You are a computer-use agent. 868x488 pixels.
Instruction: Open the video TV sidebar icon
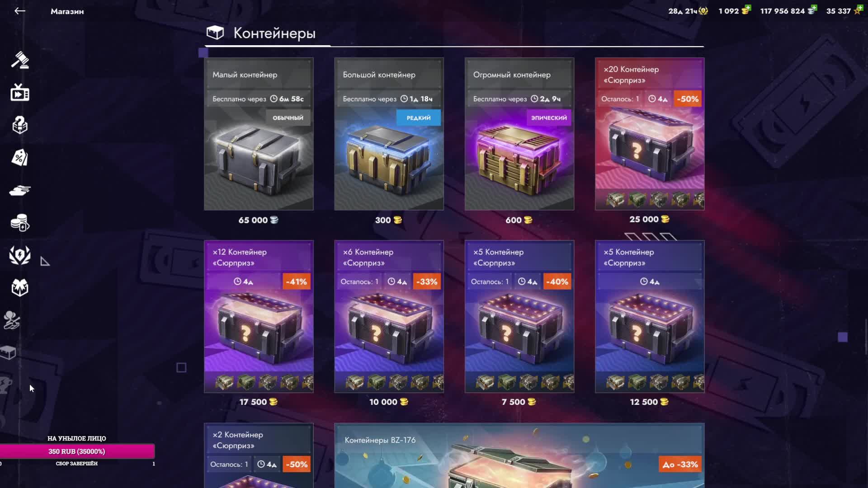tap(20, 92)
